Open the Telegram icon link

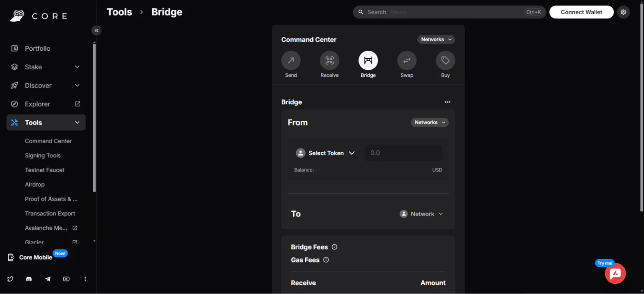pyautogui.click(x=48, y=279)
